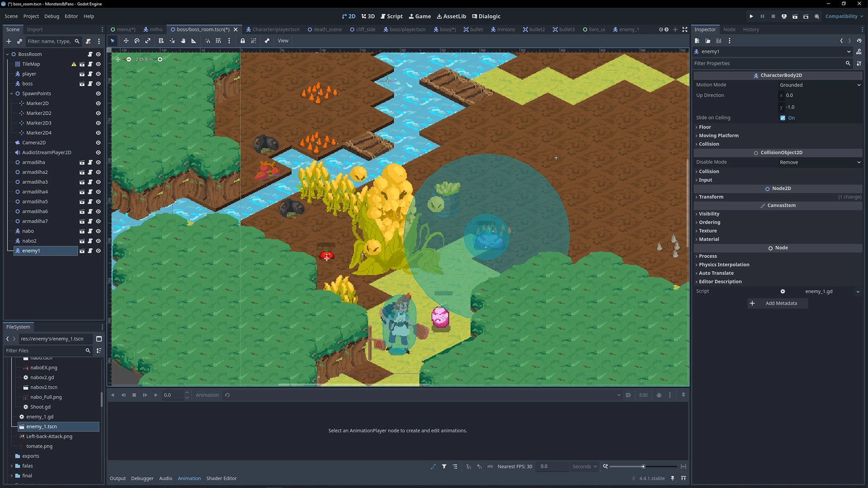Screen dimensions: 868x488
Task: Open the skeleton bone options
Action: point(267,41)
